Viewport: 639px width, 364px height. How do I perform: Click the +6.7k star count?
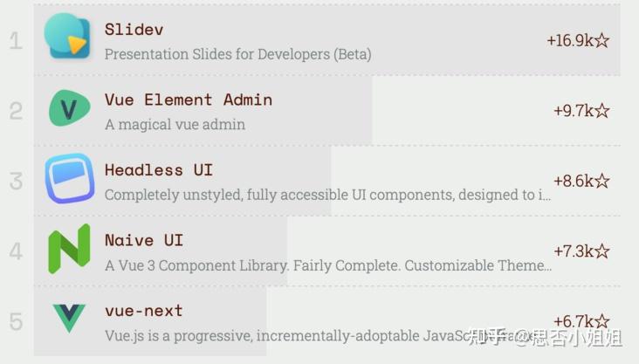click(x=581, y=321)
